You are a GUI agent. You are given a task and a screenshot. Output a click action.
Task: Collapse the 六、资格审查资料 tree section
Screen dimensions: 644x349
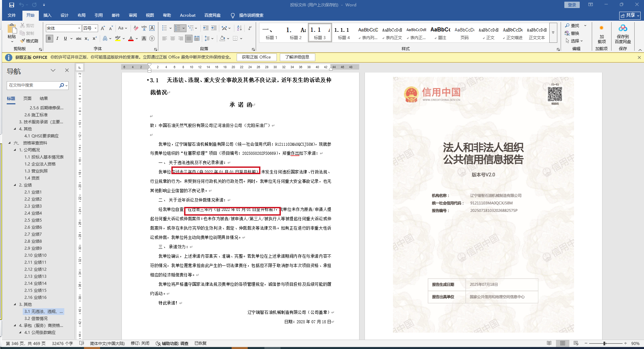pyautogui.click(x=9, y=143)
